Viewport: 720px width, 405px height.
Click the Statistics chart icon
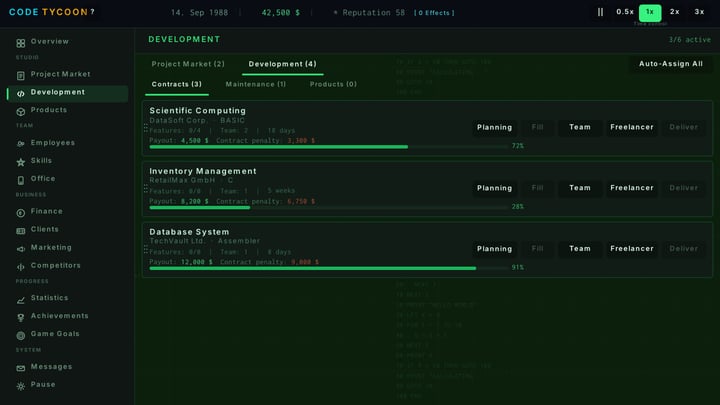21,300
